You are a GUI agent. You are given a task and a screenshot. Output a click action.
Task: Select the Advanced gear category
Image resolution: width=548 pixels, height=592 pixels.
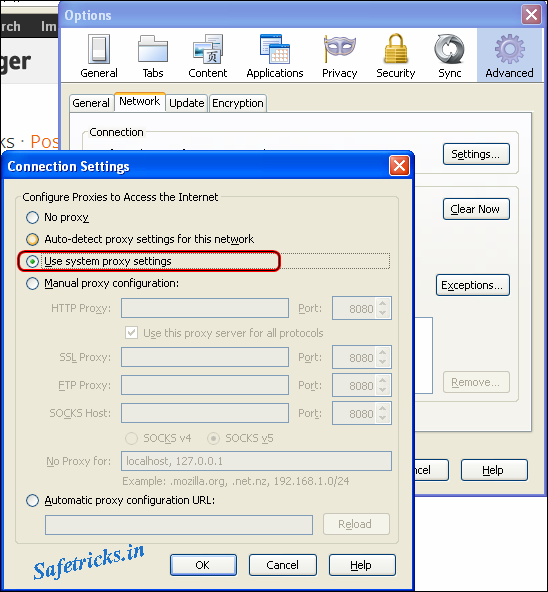click(x=509, y=56)
